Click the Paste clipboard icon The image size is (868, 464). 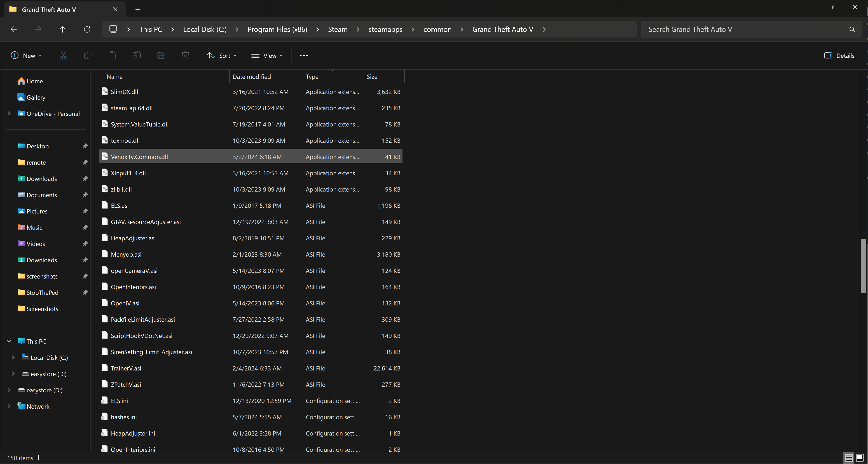coord(112,56)
